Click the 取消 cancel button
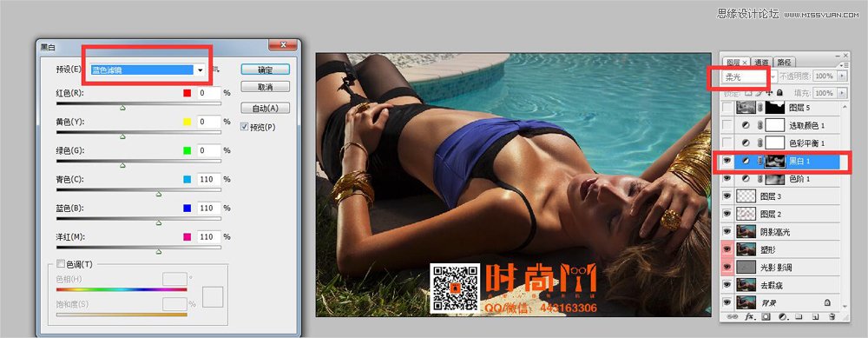 [x=265, y=87]
